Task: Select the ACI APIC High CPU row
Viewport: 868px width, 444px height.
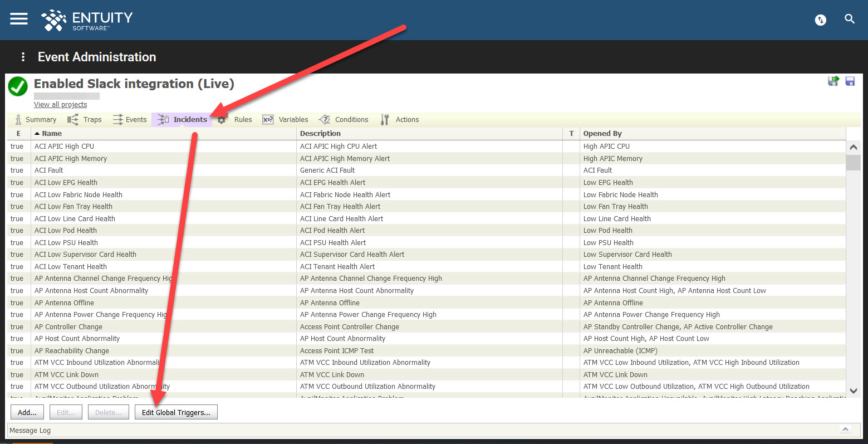Action: click(426, 147)
